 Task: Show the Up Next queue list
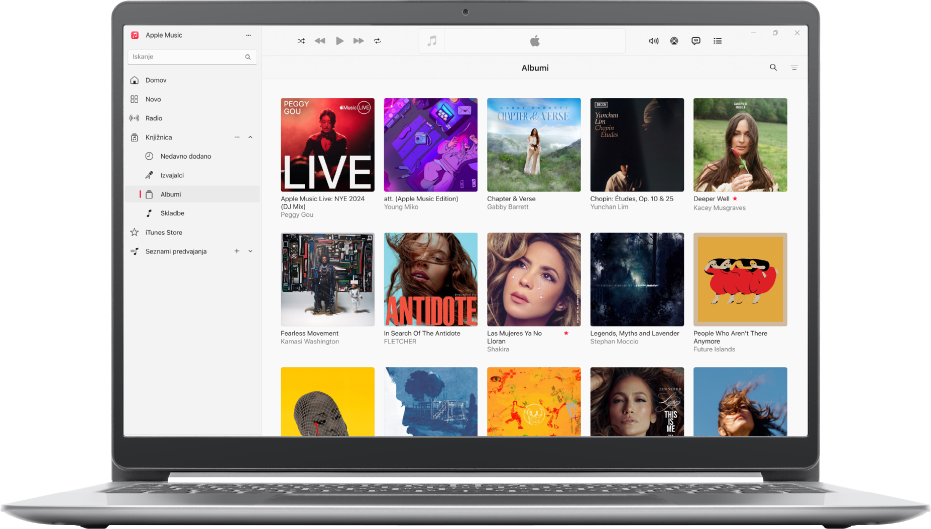pos(718,41)
